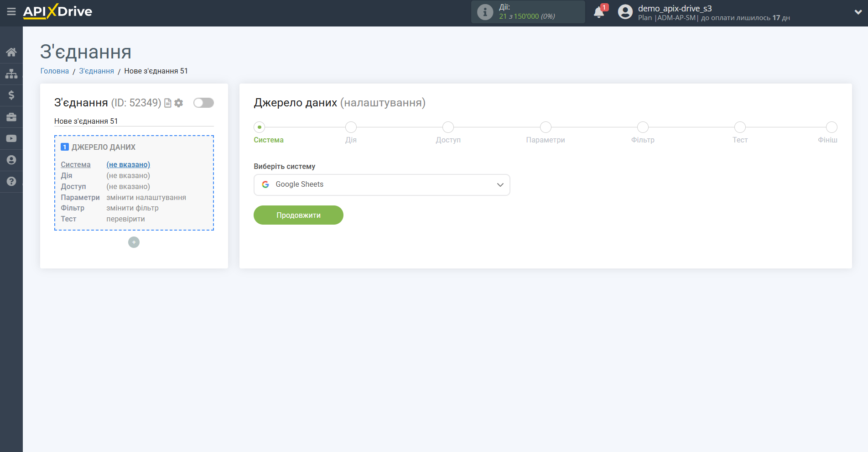This screenshot has height=452, width=868.
Task: Open the Google Sheets system dropdown
Action: pos(382,185)
